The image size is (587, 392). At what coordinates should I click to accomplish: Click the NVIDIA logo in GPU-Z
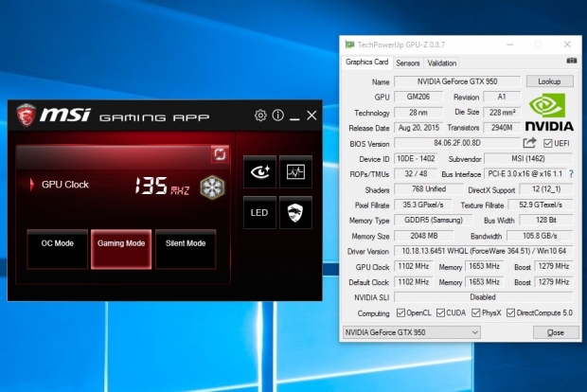coord(549,113)
